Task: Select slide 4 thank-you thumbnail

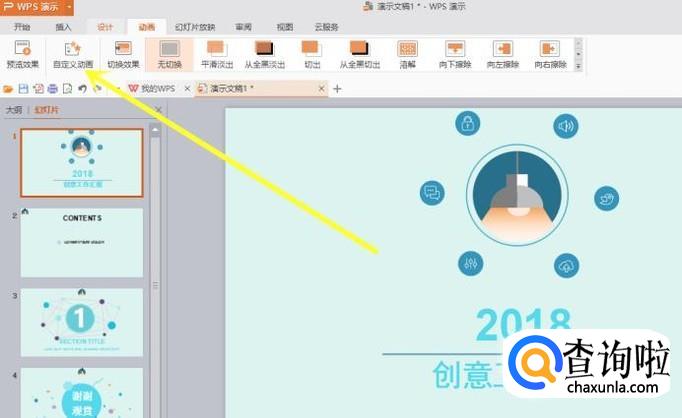Action: [82, 393]
